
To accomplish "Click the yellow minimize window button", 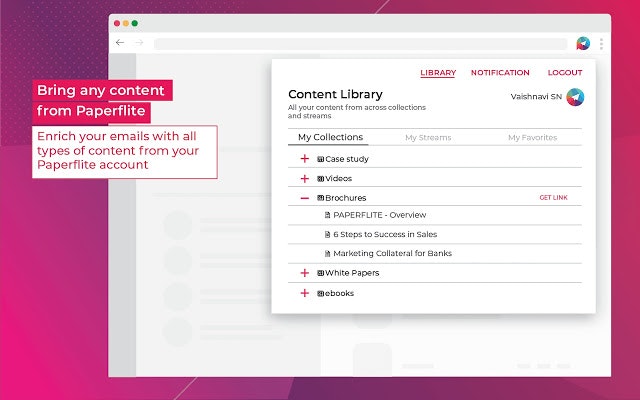I will 126,23.
